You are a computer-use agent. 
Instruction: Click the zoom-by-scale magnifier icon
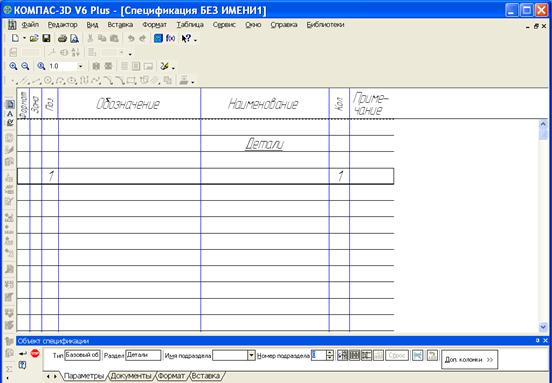[x=41, y=66]
